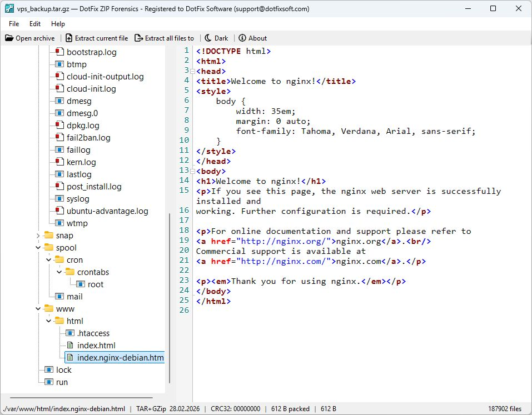Collapse the www folder
The image size is (532, 415).
point(38,308)
